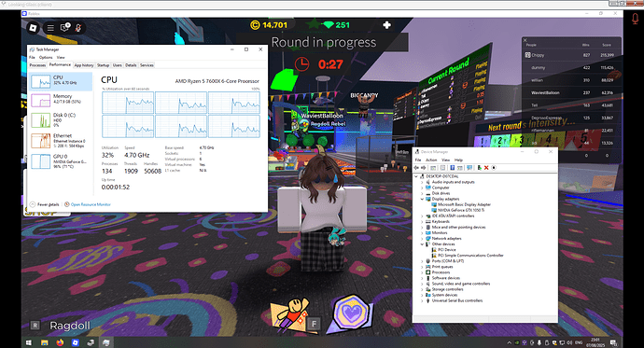644x348 pixels.
Task: Toggle the Roblox muted microphone icon
Action: (x=78, y=27)
